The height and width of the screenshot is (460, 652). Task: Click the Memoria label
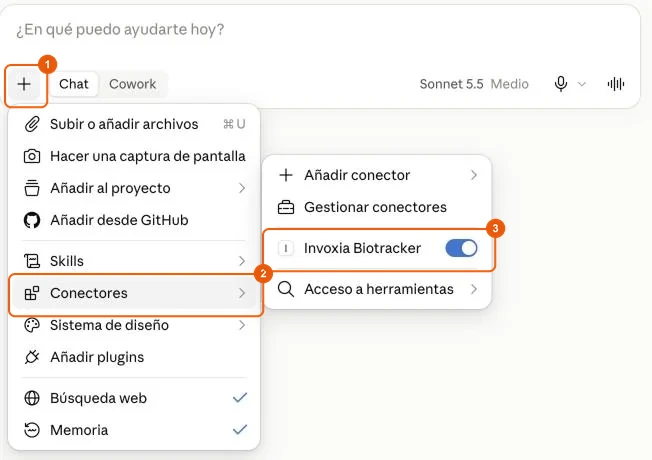pos(79,430)
